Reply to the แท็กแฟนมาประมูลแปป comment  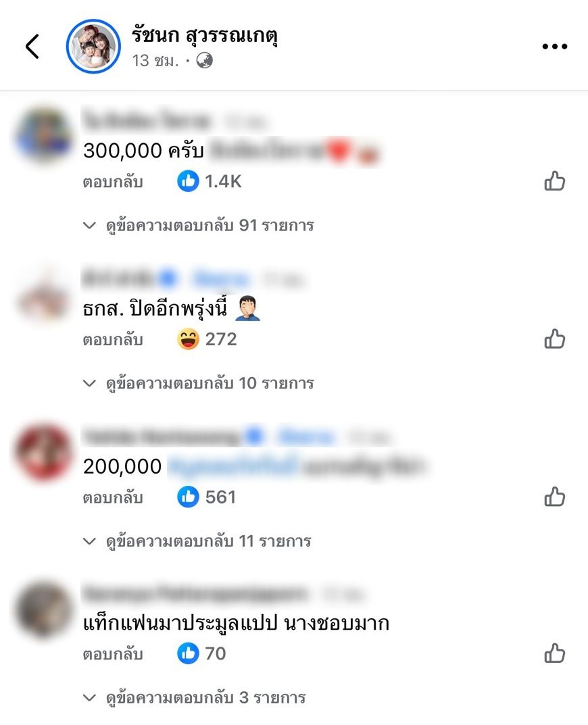[113, 654]
